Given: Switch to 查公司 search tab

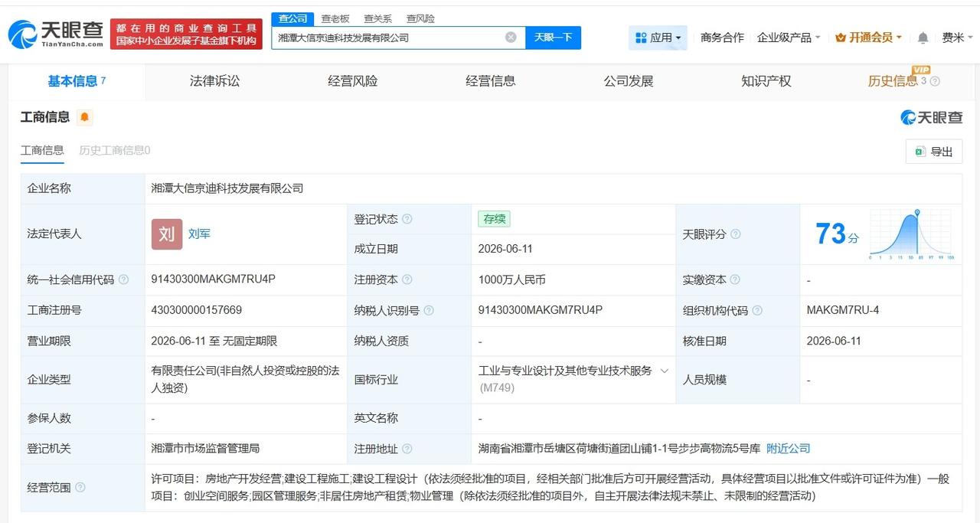Looking at the screenshot, I should click(x=292, y=18).
